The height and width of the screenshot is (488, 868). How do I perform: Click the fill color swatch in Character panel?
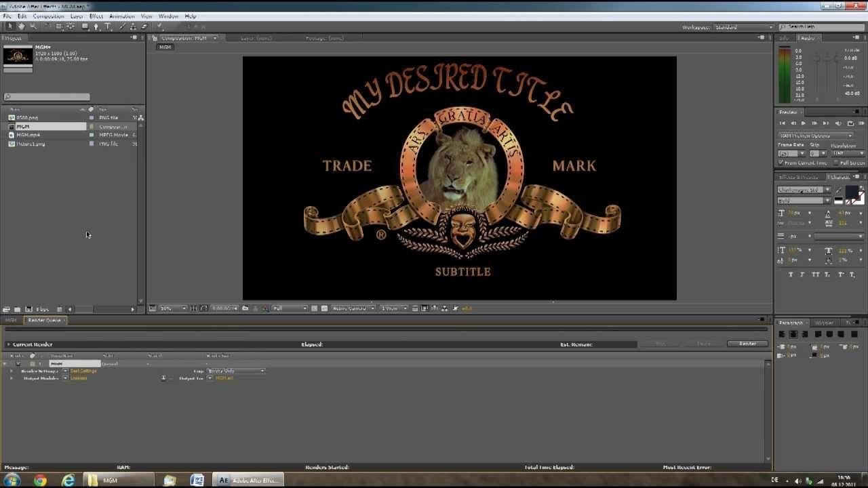[x=852, y=191]
